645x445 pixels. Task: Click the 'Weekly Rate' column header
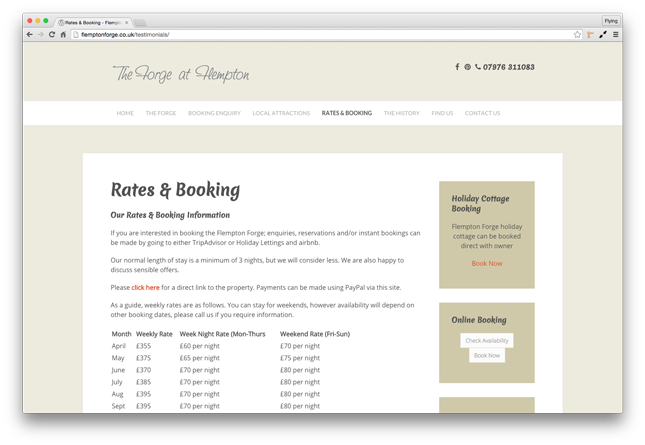[154, 334]
